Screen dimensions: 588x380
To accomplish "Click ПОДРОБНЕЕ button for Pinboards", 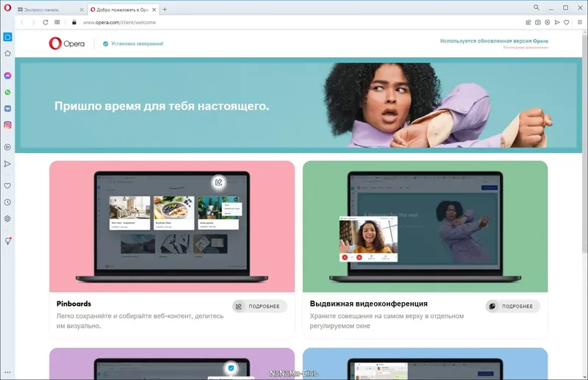I will [259, 306].
